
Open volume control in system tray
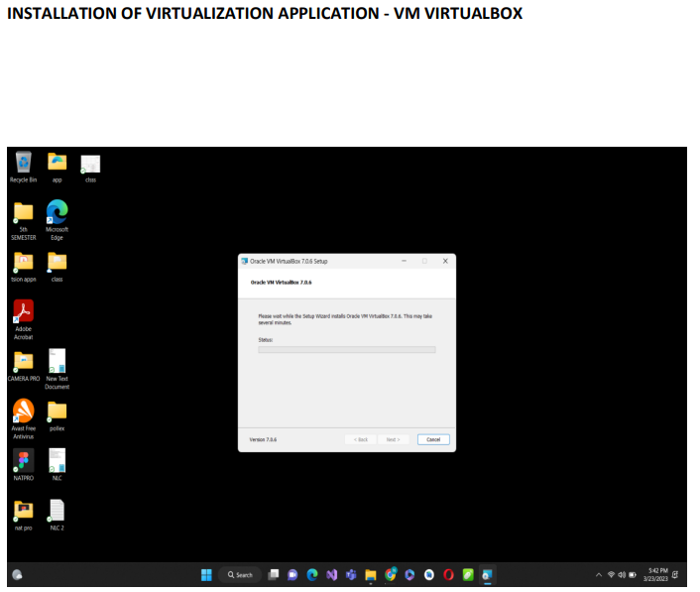tap(622, 575)
